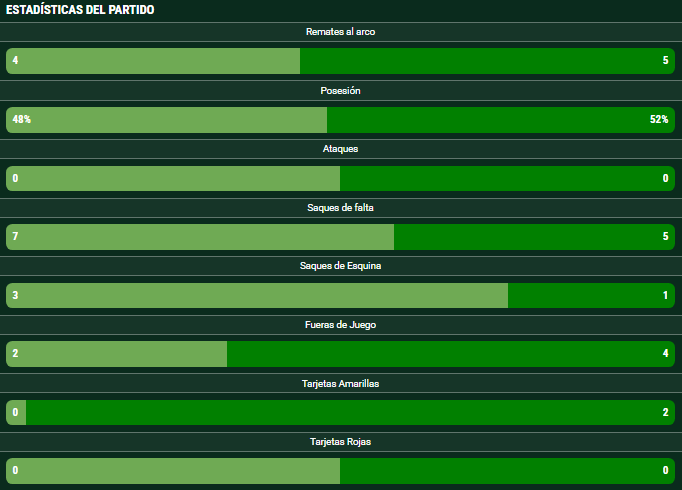
Task: Click the "Fueras de Juego" label
Action: (x=340, y=325)
